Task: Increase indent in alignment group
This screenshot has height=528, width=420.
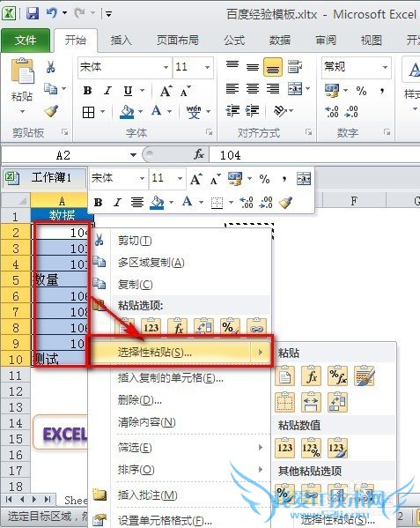Action: [x=253, y=111]
